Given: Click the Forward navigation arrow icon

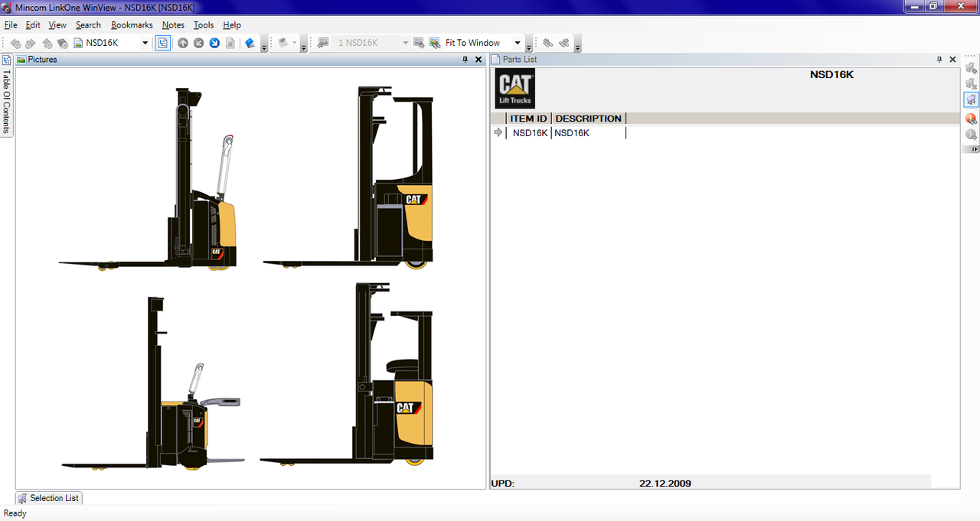Looking at the screenshot, I should (x=31, y=43).
